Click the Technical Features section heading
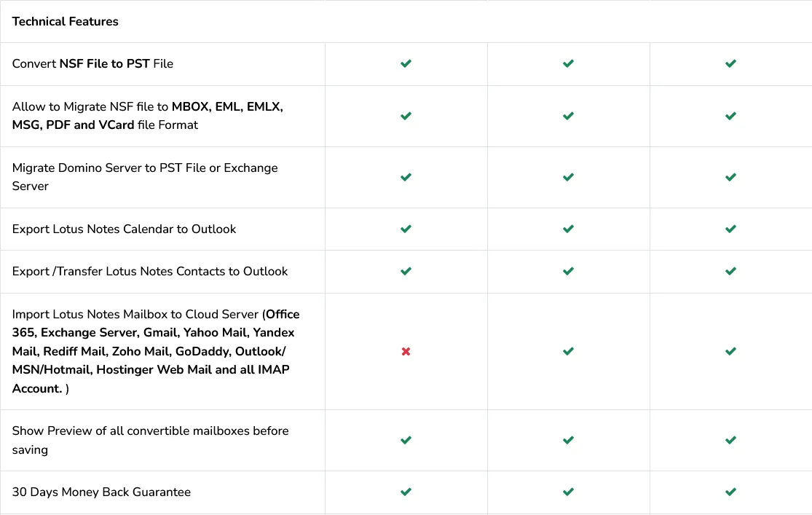This screenshot has height=515, width=812. point(65,22)
